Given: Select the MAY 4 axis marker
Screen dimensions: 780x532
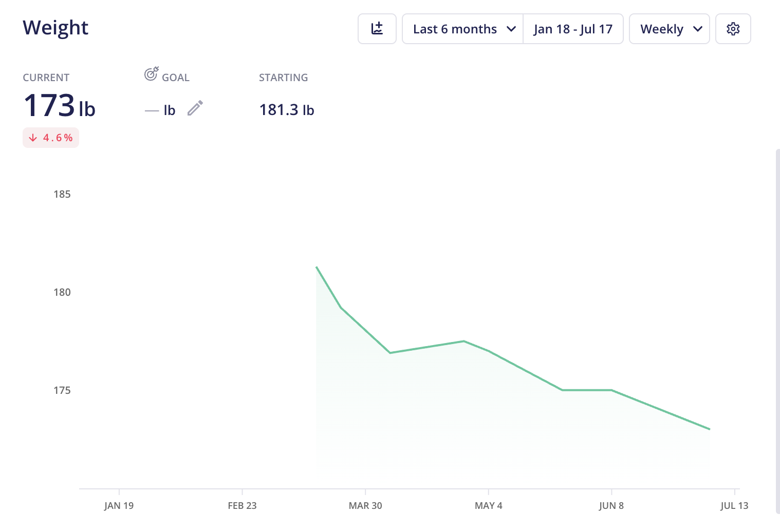Looking at the screenshot, I should click(x=489, y=505).
